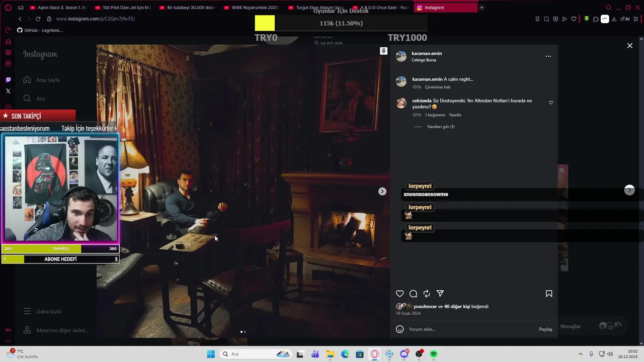Open the ad blocker shield icon
The width and height of the screenshot is (644, 362).
(x=555, y=19)
